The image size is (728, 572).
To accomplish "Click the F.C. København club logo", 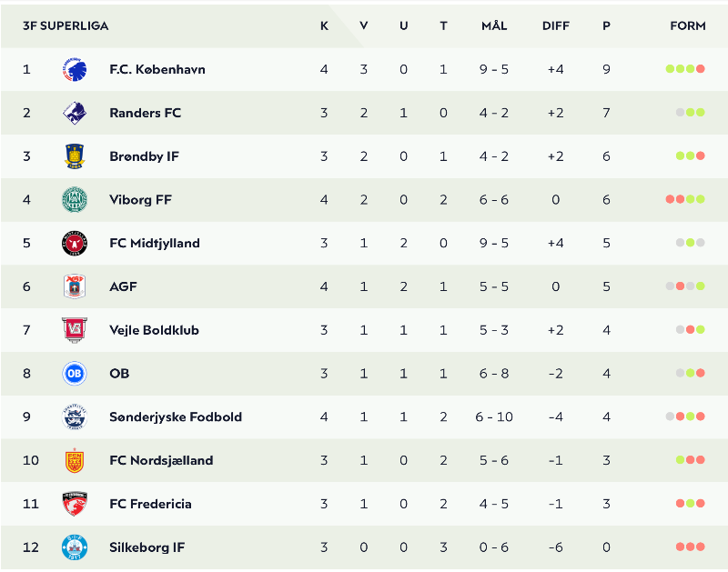I will [75, 70].
